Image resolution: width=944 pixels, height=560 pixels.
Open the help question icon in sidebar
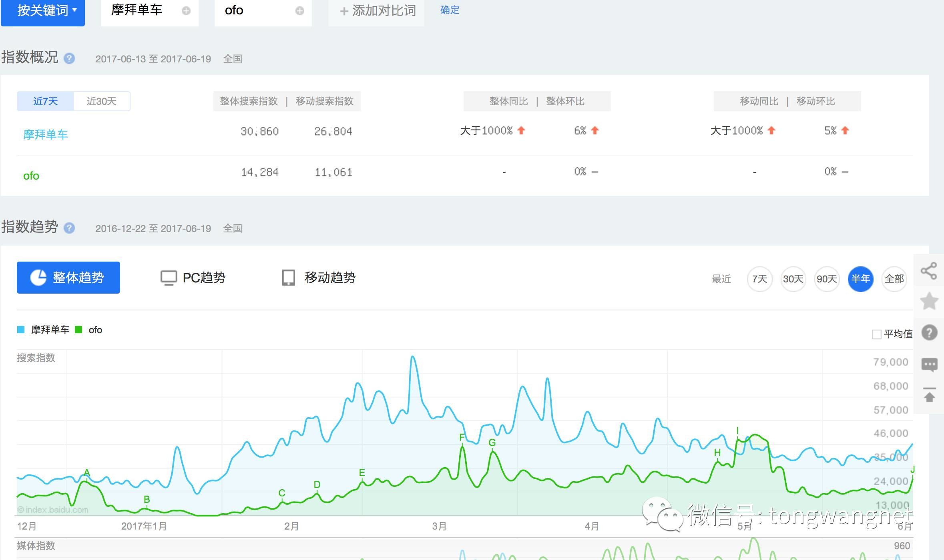pyautogui.click(x=929, y=332)
